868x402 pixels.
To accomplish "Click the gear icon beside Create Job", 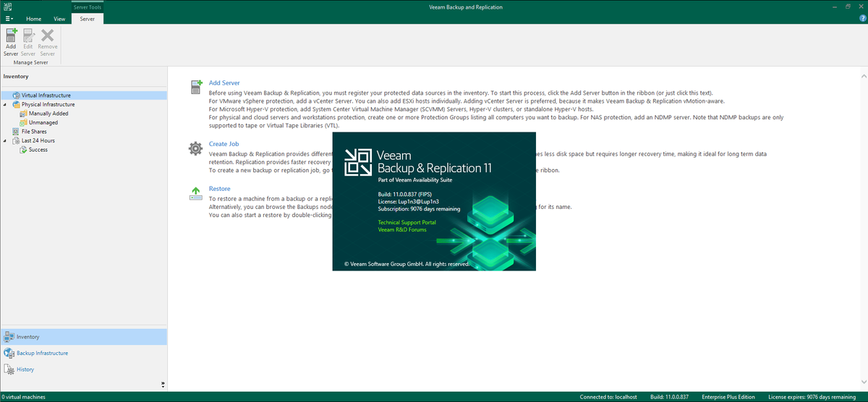I will pyautogui.click(x=196, y=148).
